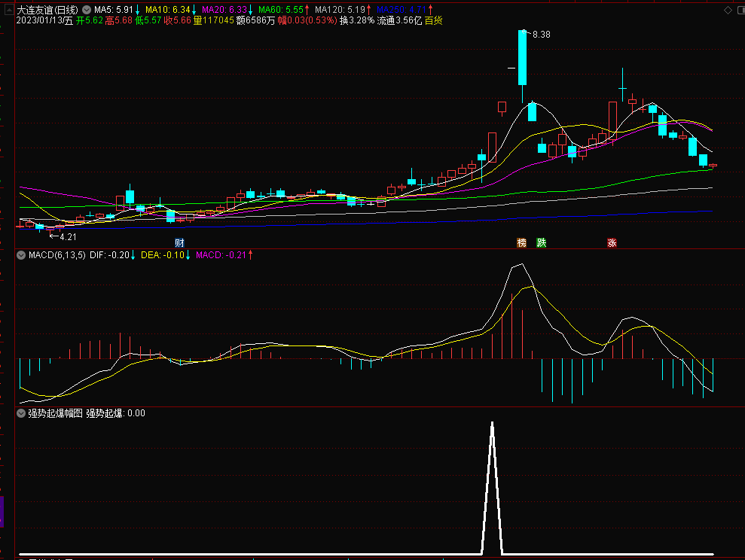Open the dropdown next to 大连友谊(日线)
The height and width of the screenshot is (560, 745).
87,10
